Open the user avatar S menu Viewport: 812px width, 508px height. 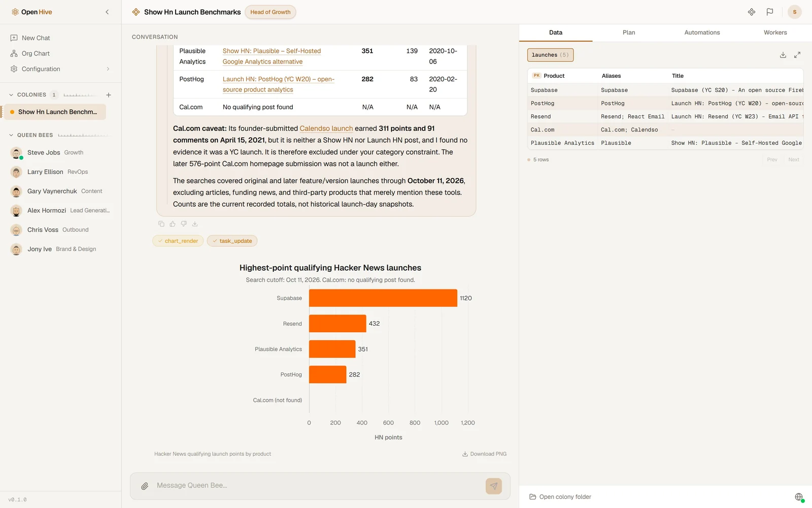point(795,12)
